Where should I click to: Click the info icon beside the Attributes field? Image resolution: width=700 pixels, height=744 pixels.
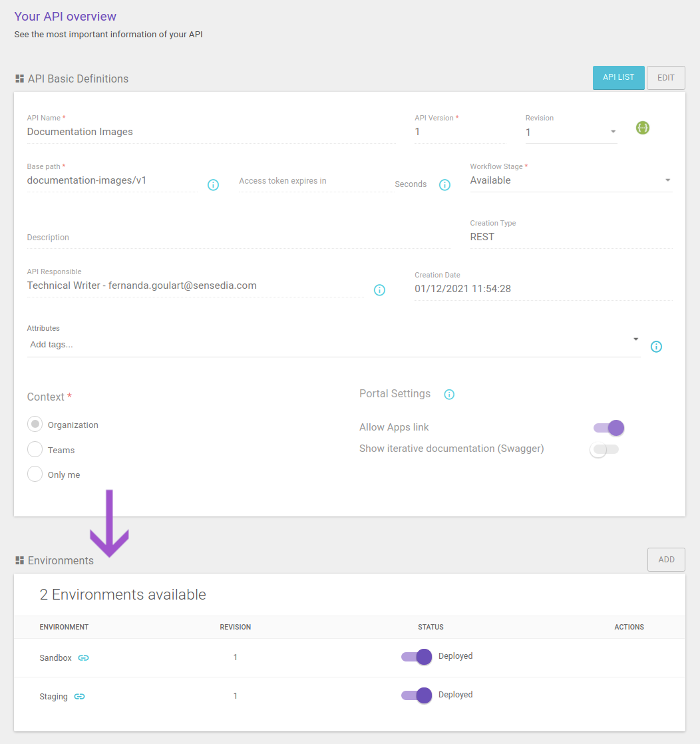coord(656,346)
